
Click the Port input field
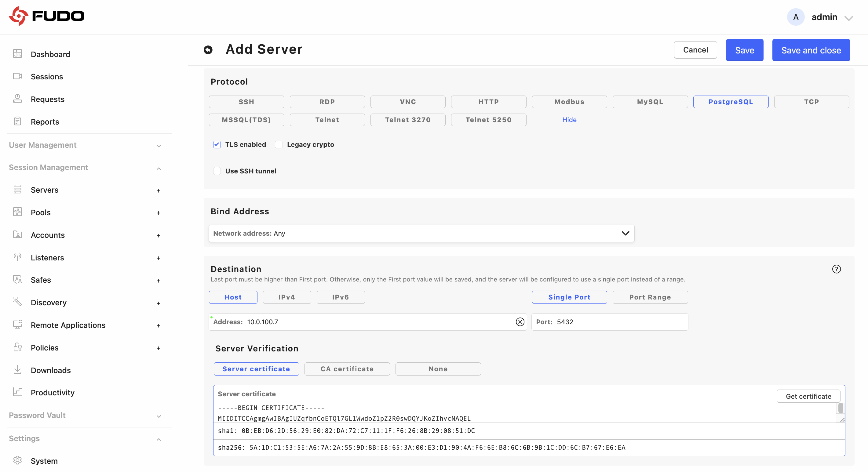pyautogui.click(x=610, y=322)
